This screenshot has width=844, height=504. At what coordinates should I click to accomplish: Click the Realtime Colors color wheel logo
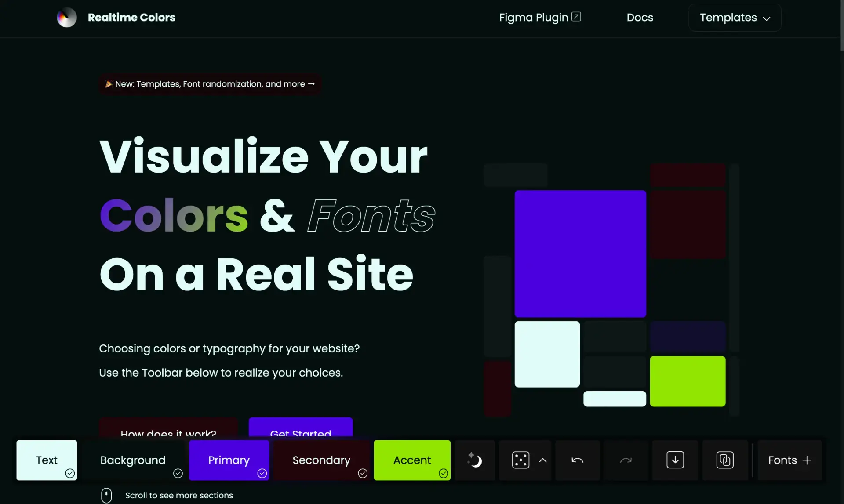[67, 17]
